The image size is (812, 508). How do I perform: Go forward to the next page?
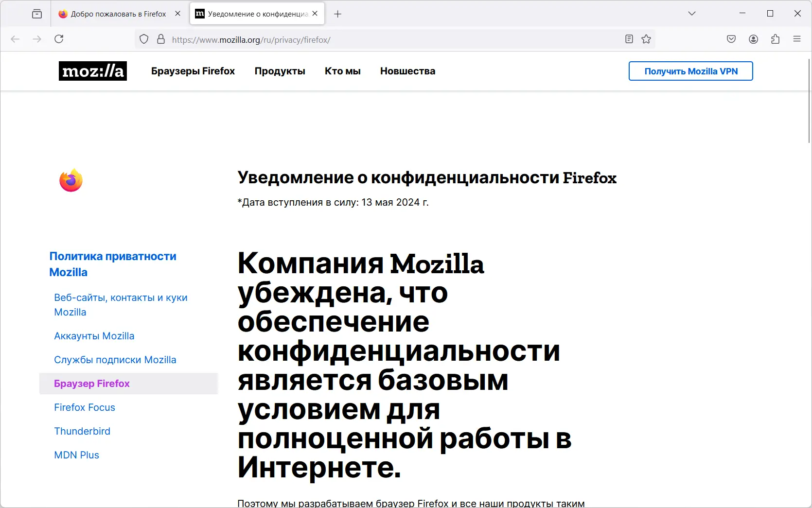pyautogui.click(x=37, y=39)
